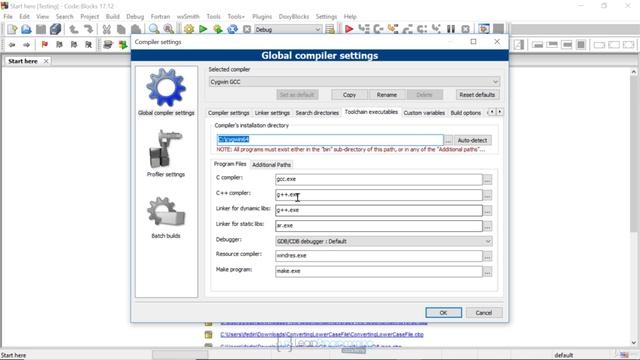Switch to the Additional Paths sub-tab
The height and width of the screenshot is (360, 640).
coord(271,165)
